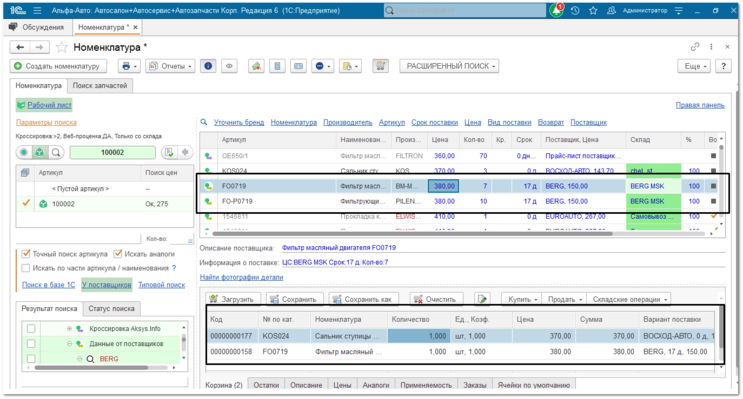The image size is (743, 399).
Task: Click the shopping cart icon in toolbar
Action: tap(380, 66)
